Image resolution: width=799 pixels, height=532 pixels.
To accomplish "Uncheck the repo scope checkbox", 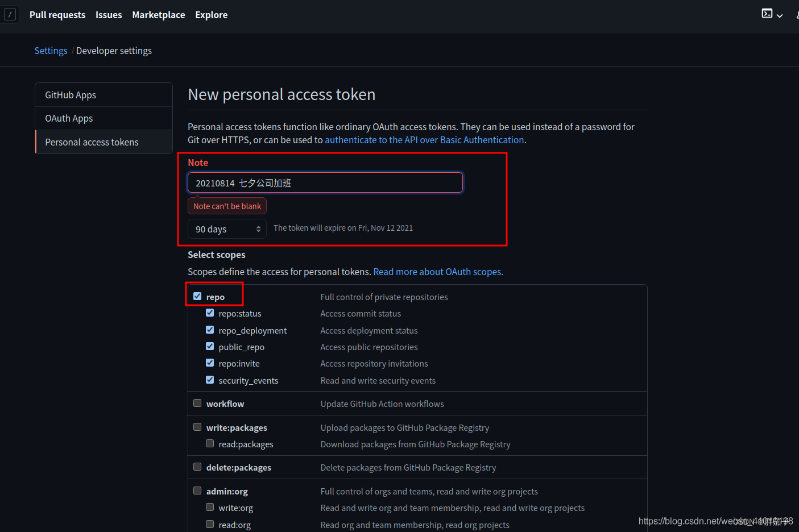I will 197,296.
